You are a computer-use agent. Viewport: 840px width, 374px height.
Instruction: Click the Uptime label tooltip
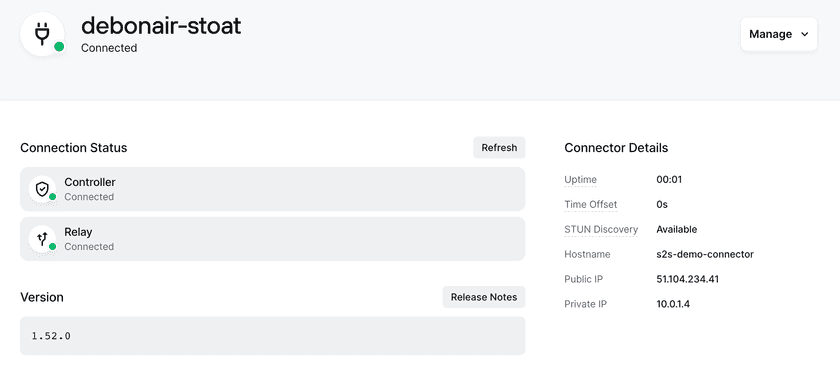580,179
